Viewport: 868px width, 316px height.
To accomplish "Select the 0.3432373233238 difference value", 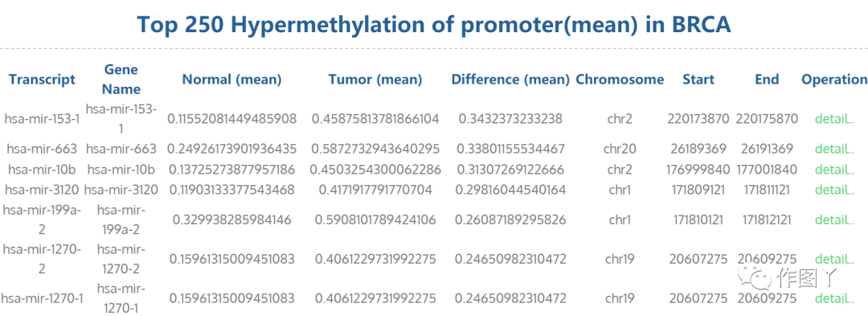I will pos(510,118).
